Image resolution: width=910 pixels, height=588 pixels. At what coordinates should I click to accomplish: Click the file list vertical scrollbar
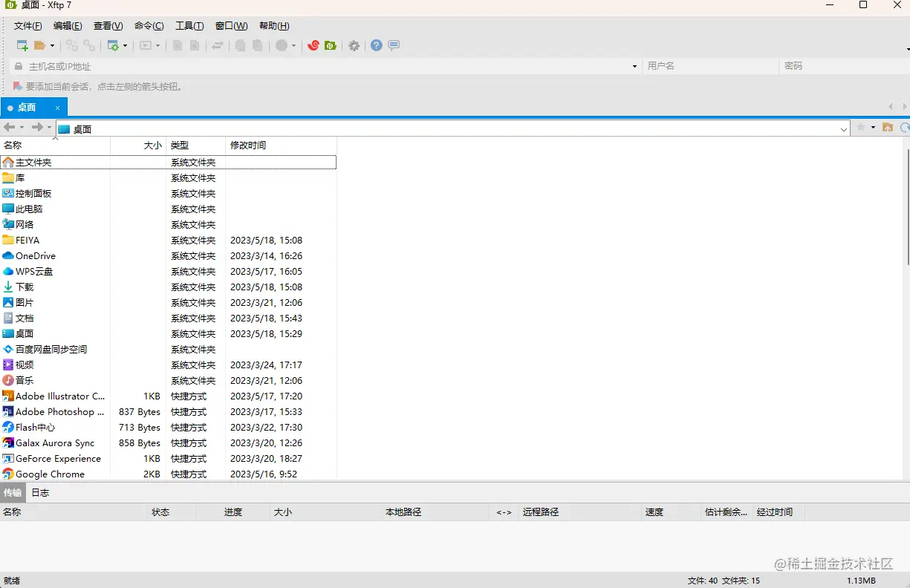pos(906,206)
